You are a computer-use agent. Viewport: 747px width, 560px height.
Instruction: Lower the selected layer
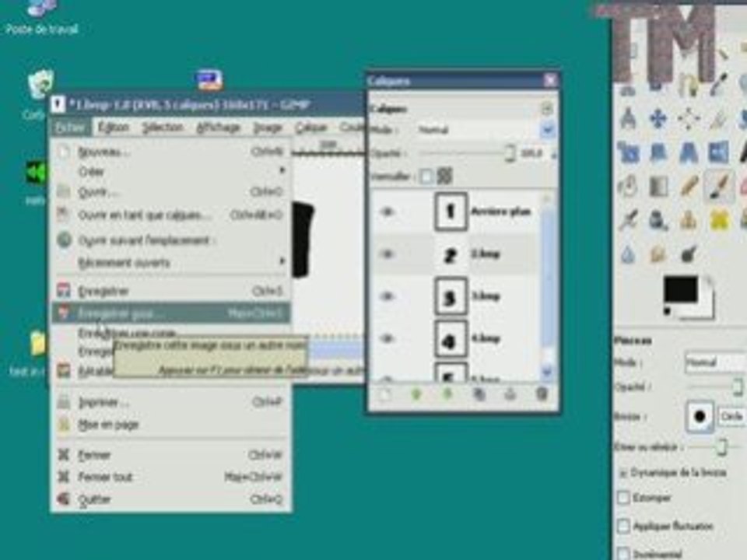pos(447,394)
